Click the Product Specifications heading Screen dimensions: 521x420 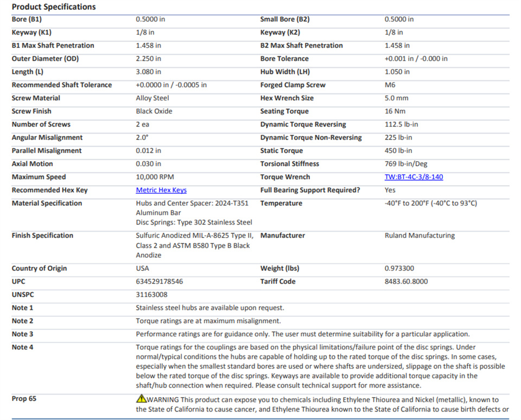point(54,7)
